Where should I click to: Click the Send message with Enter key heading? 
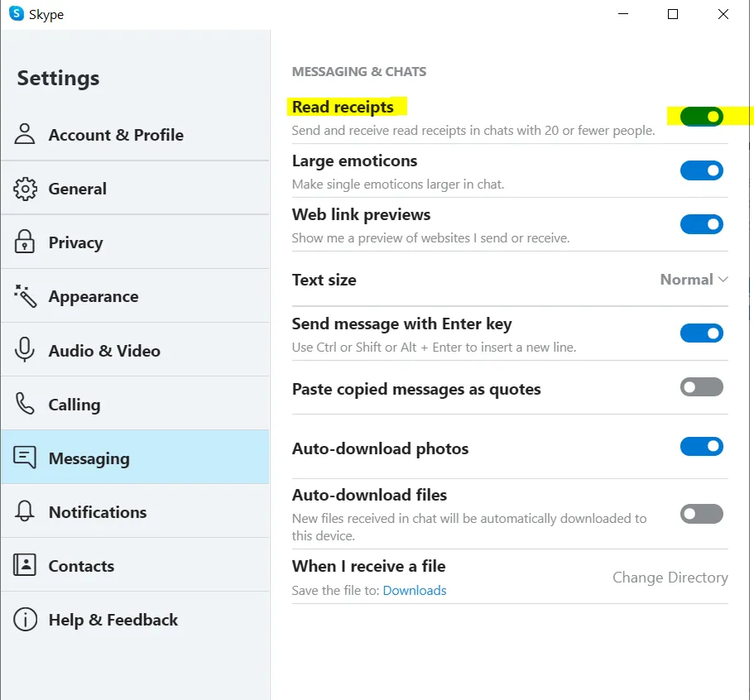coord(402,324)
